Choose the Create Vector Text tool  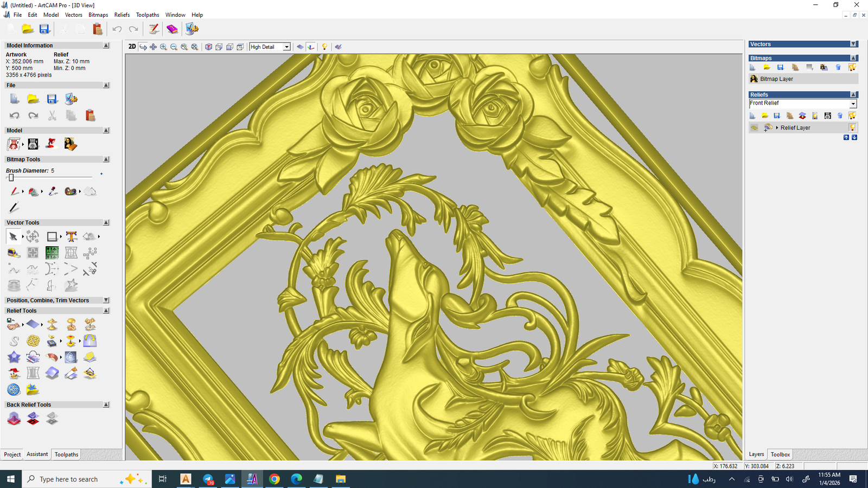click(x=71, y=236)
